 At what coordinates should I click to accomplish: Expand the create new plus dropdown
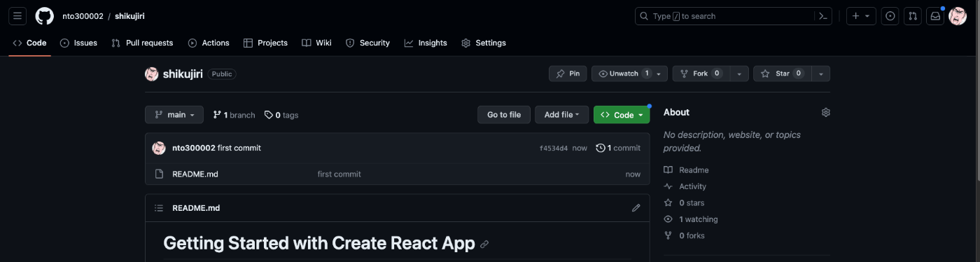[x=861, y=16]
